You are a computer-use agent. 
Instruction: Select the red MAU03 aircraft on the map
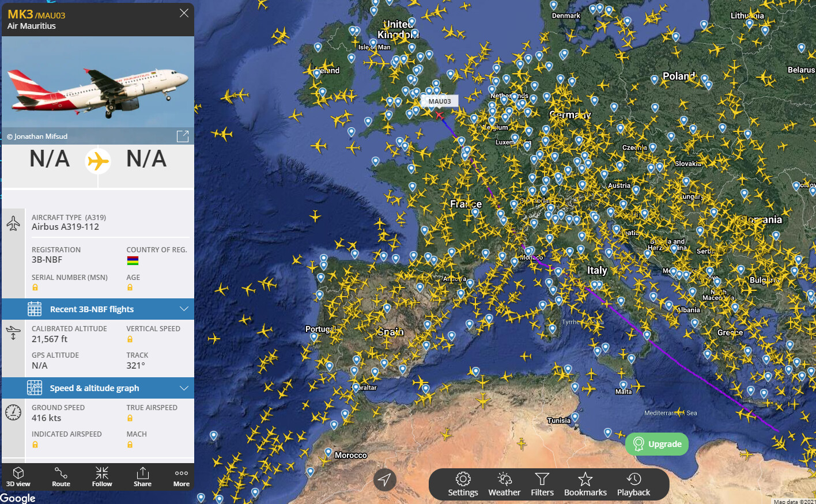[440, 115]
